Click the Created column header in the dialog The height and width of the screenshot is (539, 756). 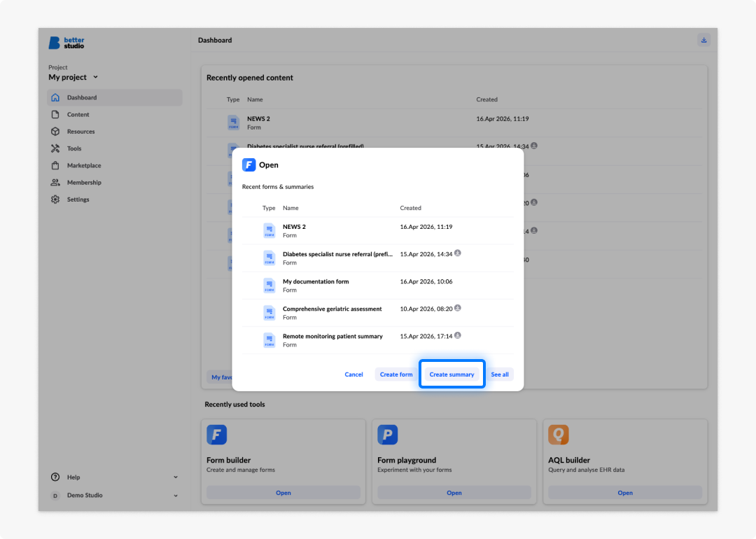pyautogui.click(x=410, y=208)
